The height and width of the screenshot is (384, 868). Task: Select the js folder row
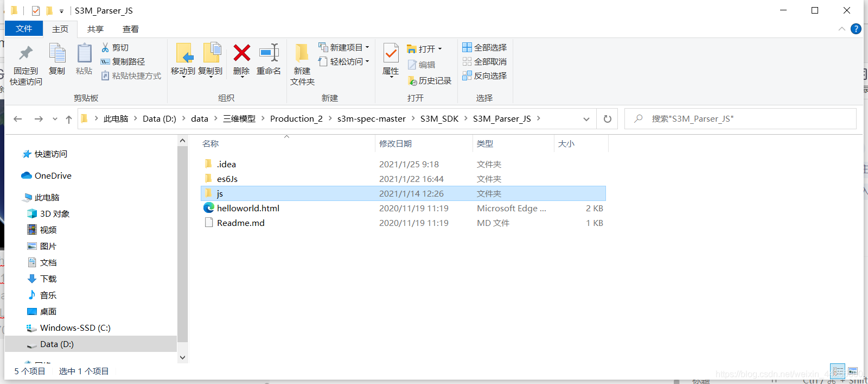(x=403, y=194)
